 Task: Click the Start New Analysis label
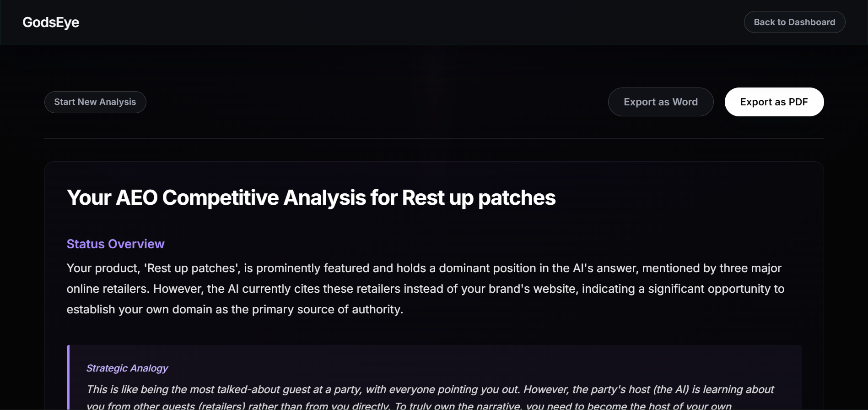(x=95, y=102)
